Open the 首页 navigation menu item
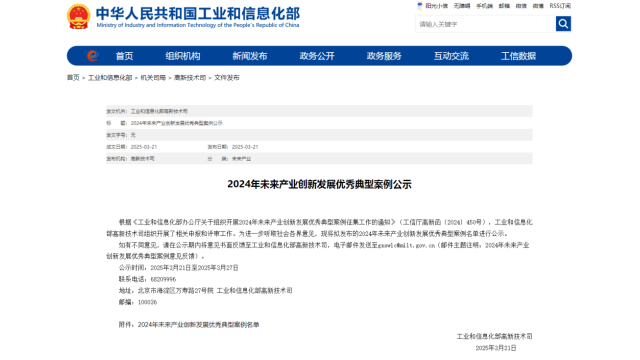640x360 pixels. 124,56
